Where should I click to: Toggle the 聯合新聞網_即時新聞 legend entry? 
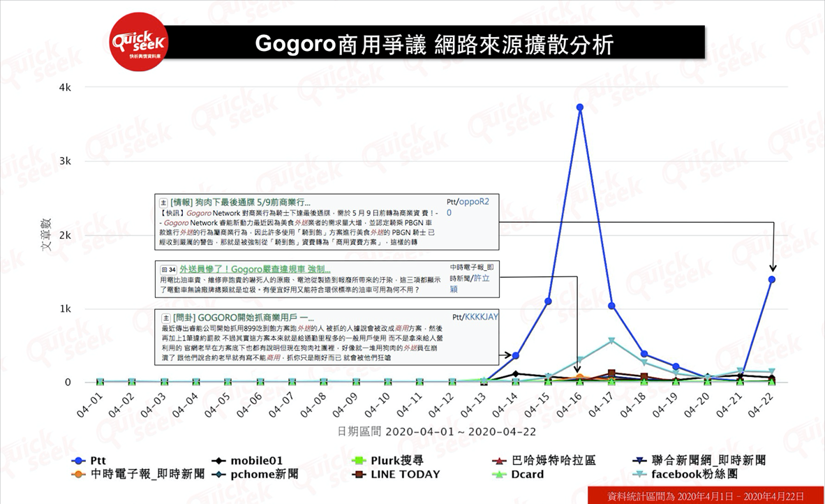(x=699, y=461)
